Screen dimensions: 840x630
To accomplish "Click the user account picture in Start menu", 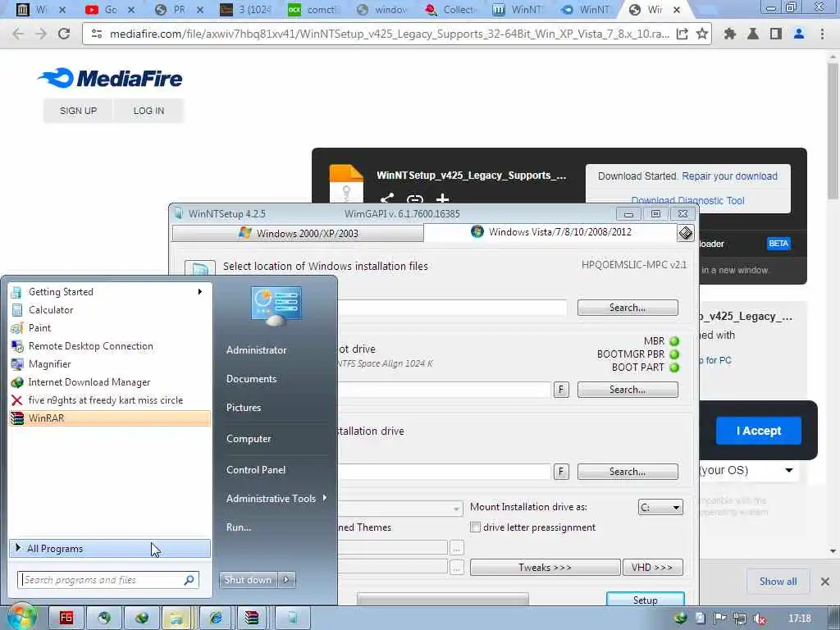I will click(x=276, y=306).
